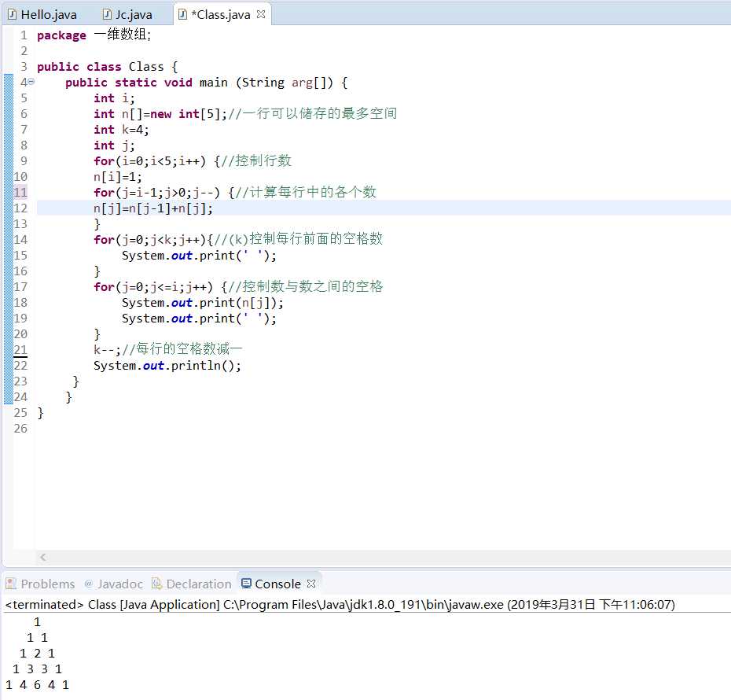
Task: Click the 'int k=4;' line
Action: point(121,130)
